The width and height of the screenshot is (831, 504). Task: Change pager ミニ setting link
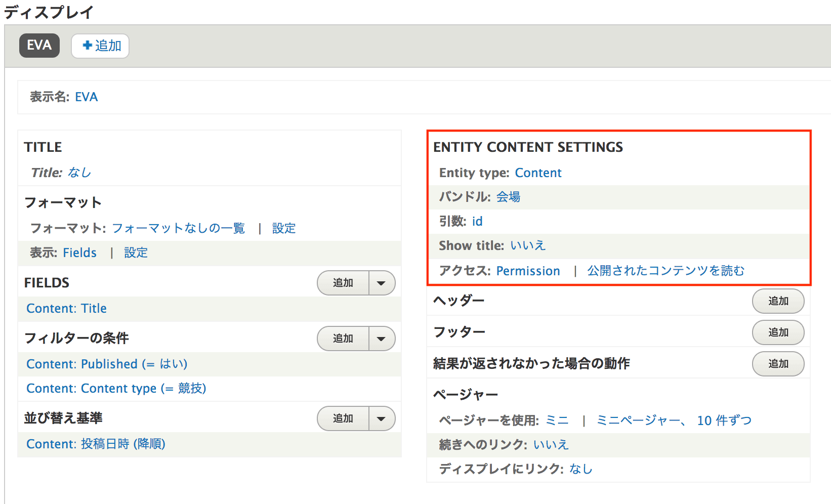click(557, 421)
